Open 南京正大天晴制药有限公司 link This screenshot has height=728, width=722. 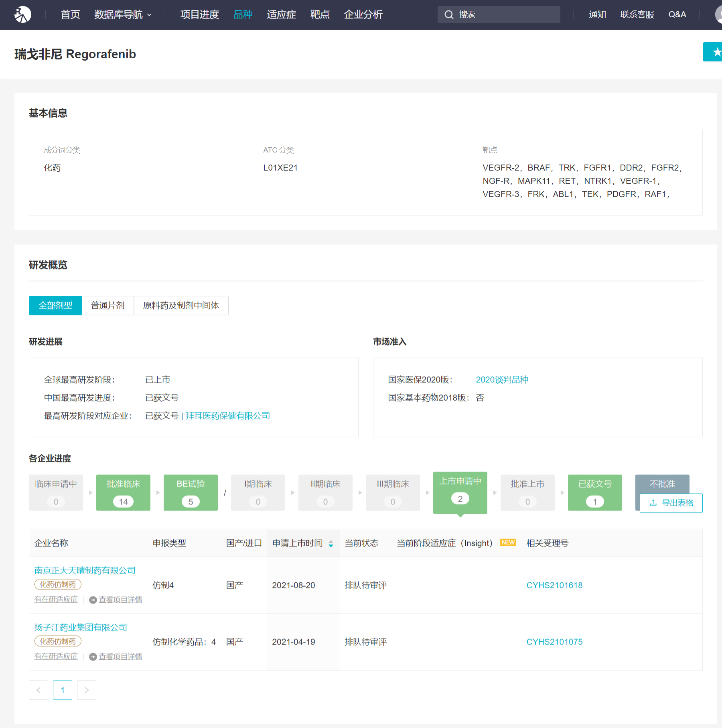[85, 570]
